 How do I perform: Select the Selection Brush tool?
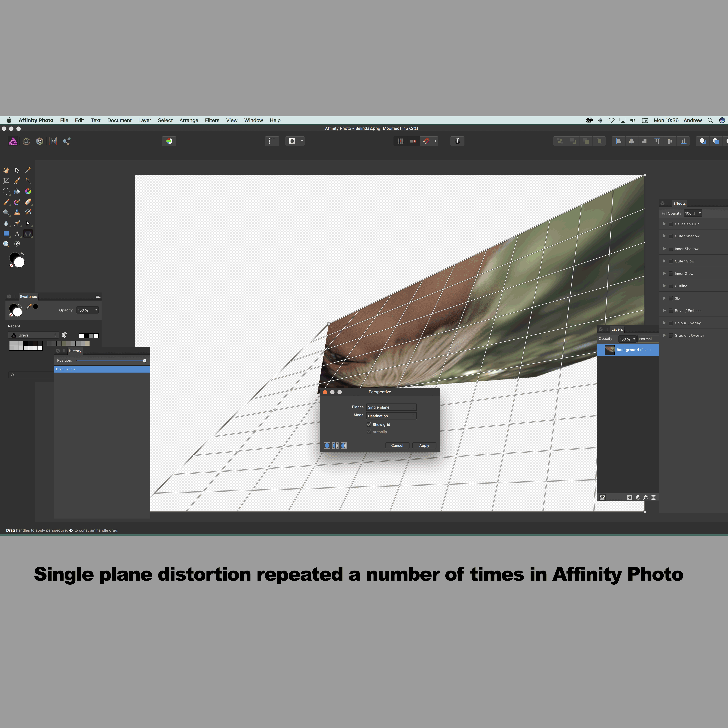(17, 181)
